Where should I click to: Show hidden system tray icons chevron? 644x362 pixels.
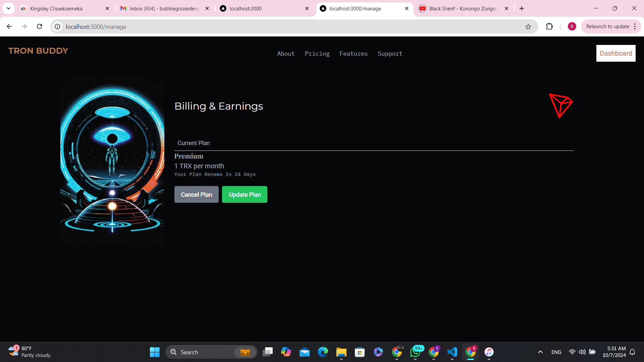click(x=540, y=352)
